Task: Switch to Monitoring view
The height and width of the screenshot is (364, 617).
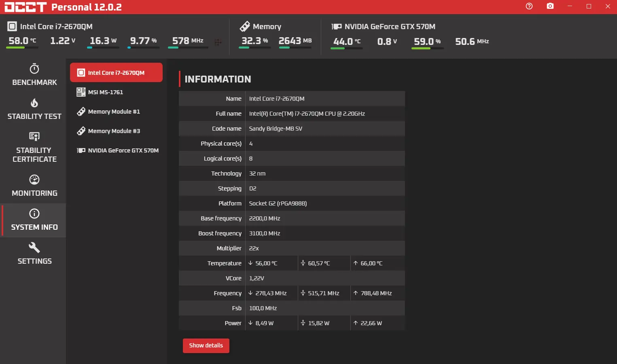Action: [x=34, y=186]
